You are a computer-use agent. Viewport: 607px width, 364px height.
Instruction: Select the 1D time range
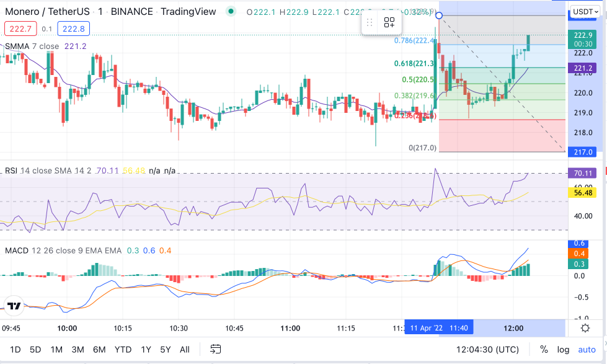point(15,350)
